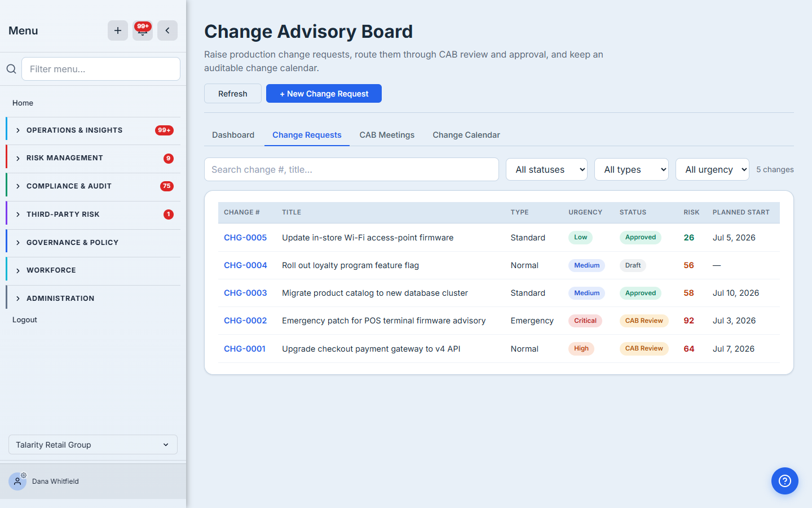Expand Workforce section
This screenshot has height=508, width=812.
coord(94,270)
